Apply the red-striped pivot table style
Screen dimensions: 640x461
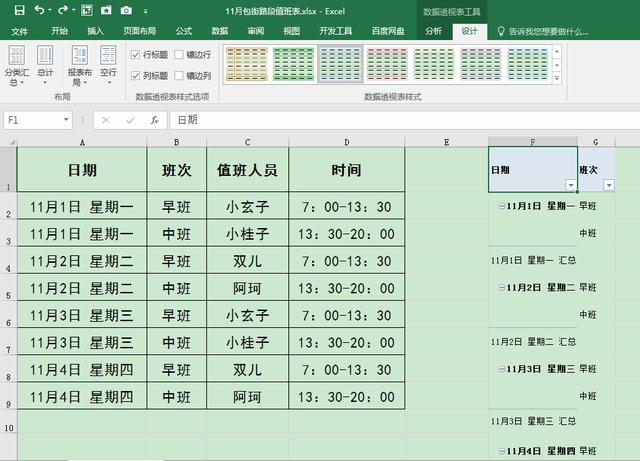point(387,64)
